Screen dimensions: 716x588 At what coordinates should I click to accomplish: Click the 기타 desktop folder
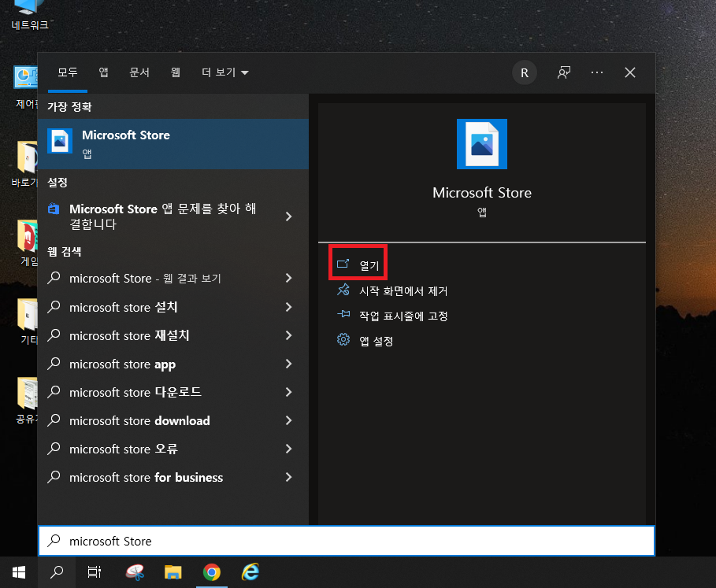pos(28,322)
